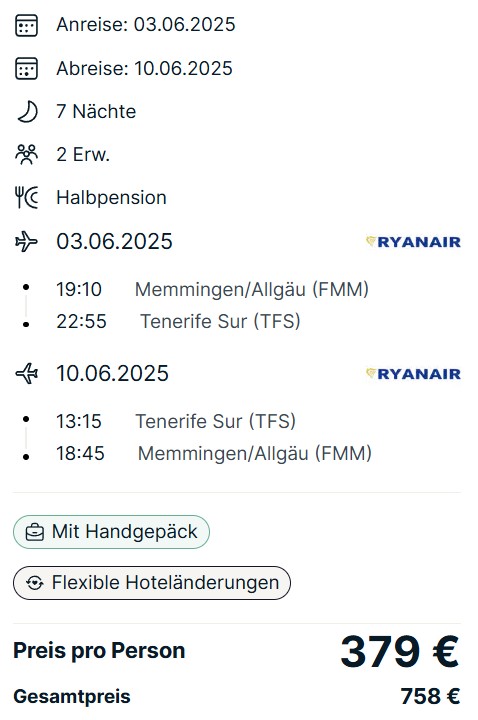Click the Ryanair logo on the 03.06.2025 flight
The image size is (478, 720).
point(413,242)
